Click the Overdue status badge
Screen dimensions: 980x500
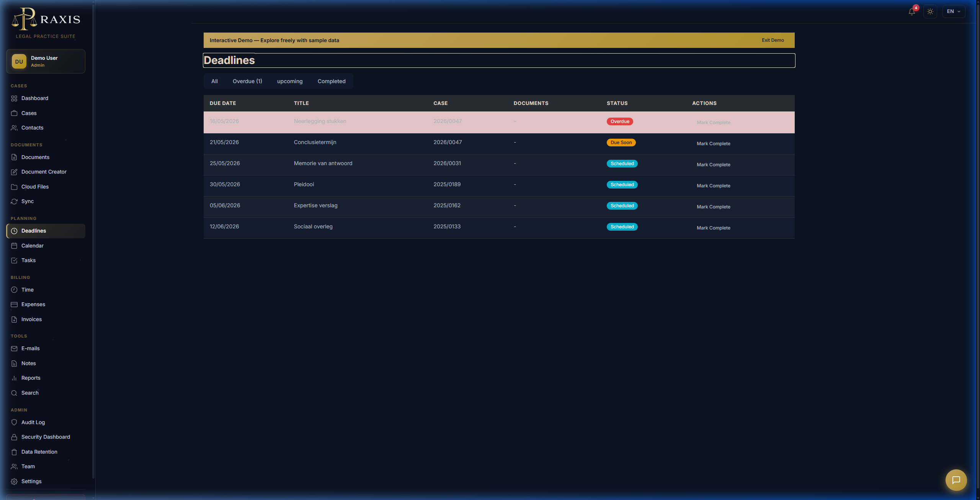(x=620, y=121)
